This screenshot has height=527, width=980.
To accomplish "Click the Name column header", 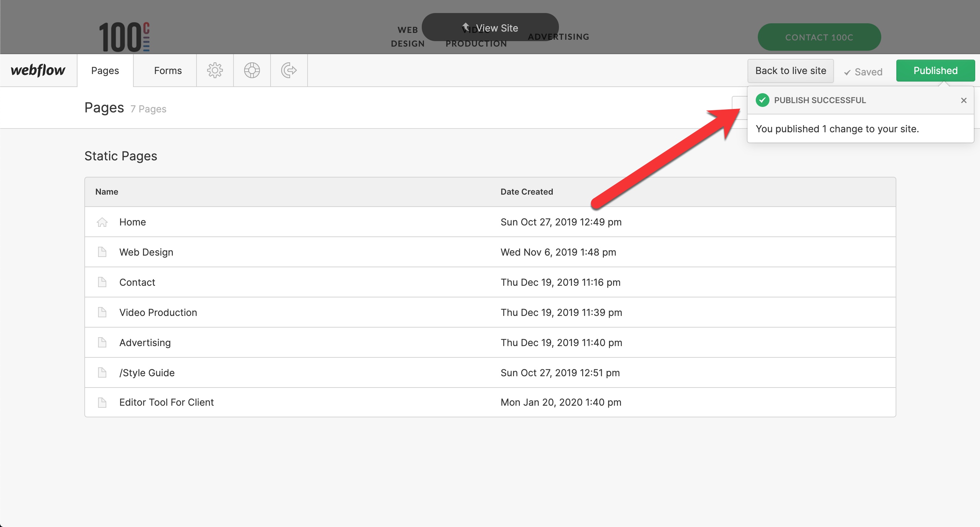I will pyautogui.click(x=107, y=192).
